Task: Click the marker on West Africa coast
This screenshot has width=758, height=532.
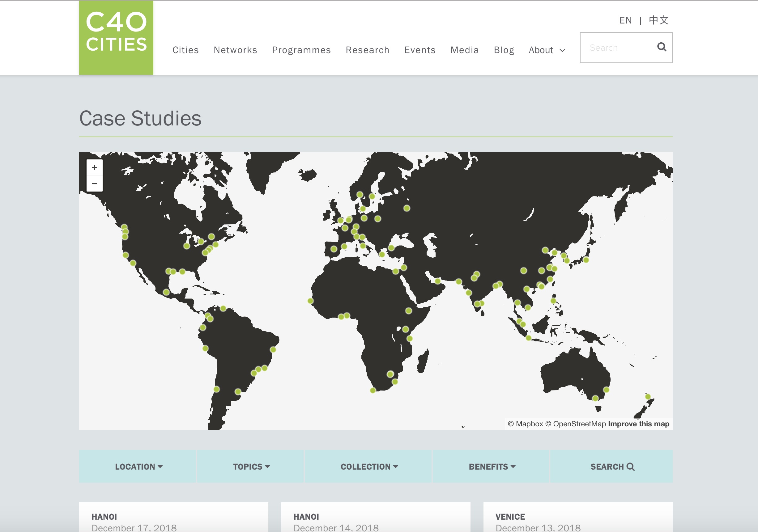Action: click(310, 301)
